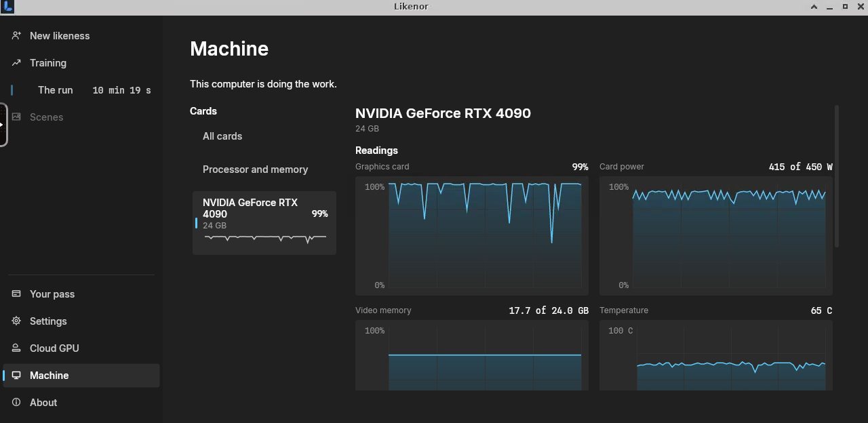The height and width of the screenshot is (423, 868).
Task: Click the title bar keep-above arrow button
Action: pos(814,7)
